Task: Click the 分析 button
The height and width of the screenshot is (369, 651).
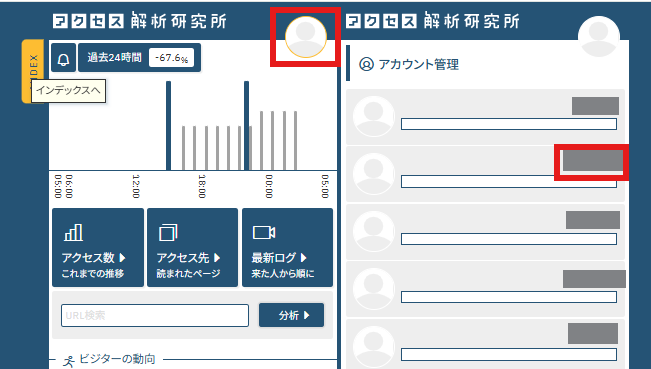Action: click(x=291, y=315)
